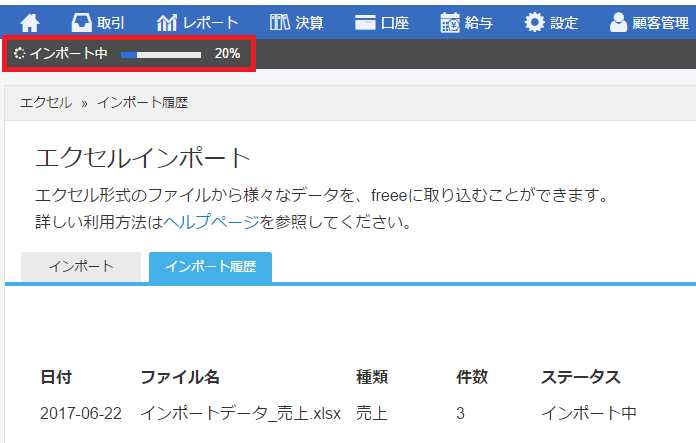Viewport: 696px width, 443px height.
Task: Select the インポート履歴 tab
Action: [210, 267]
